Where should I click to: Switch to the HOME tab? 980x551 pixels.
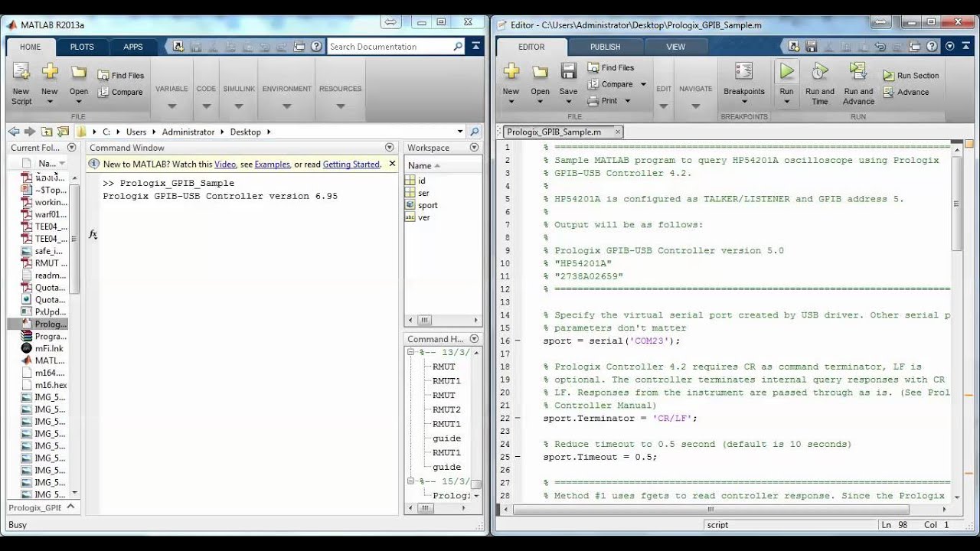(31, 47)
